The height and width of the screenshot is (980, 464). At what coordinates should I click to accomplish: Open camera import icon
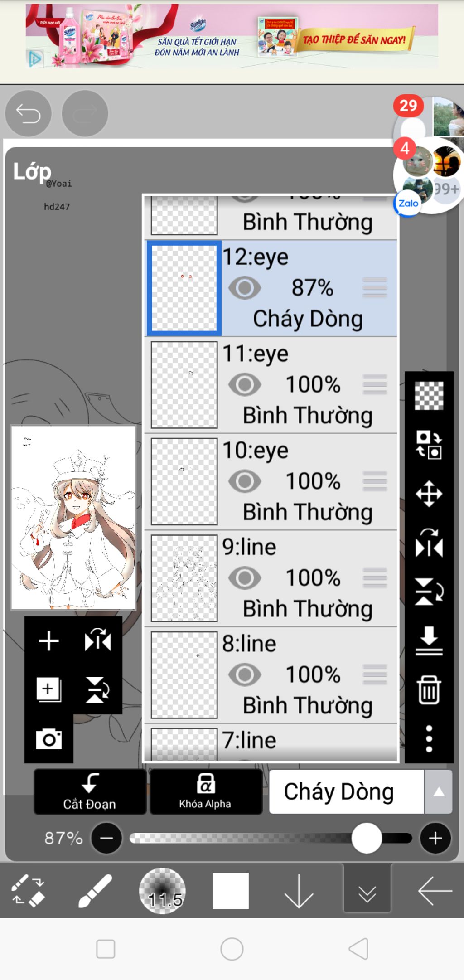[x=49, y=739]
